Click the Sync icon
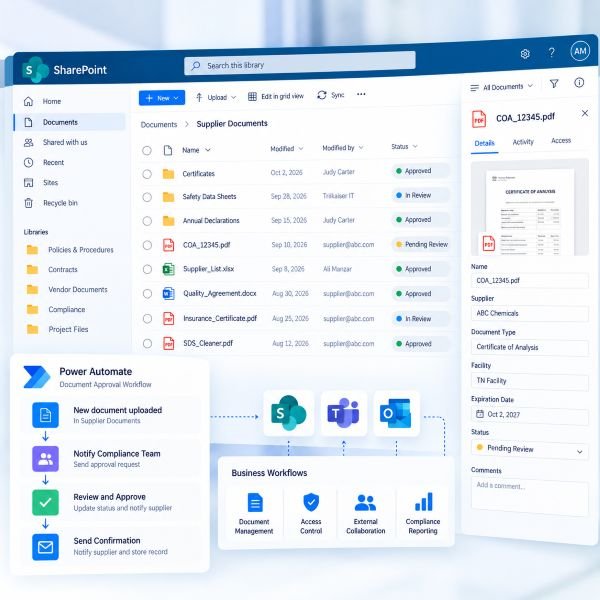This screenshot has width=600, height=600. pyautogui.click(x=322, y=95)
